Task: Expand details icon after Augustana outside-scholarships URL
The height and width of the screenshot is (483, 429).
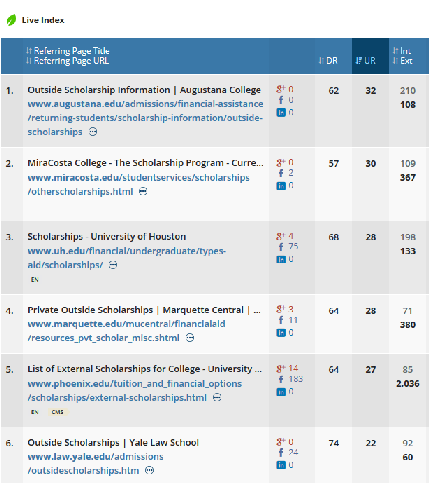Action: click(93, 132)
